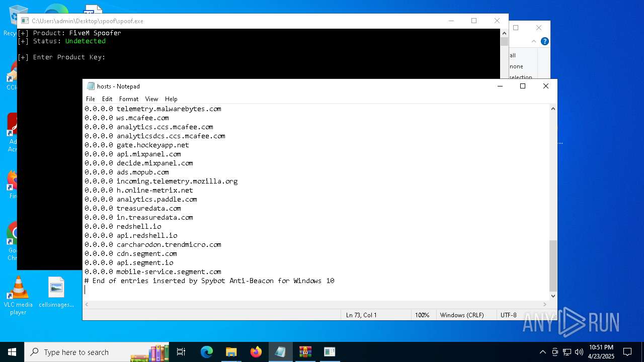644x362 pixels.
Task: Click Windows (CRLF) status field
Action: coord(462,315)
